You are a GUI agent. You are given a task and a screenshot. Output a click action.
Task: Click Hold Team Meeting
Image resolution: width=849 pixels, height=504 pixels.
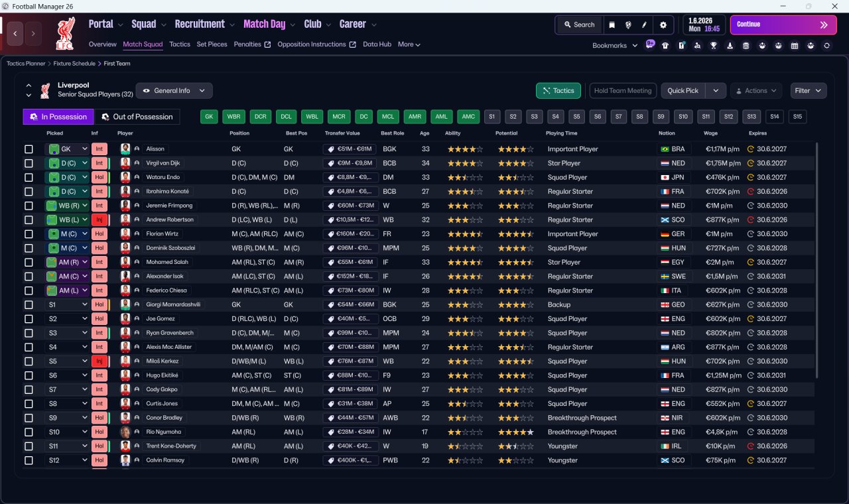click(x=623, y=91)
